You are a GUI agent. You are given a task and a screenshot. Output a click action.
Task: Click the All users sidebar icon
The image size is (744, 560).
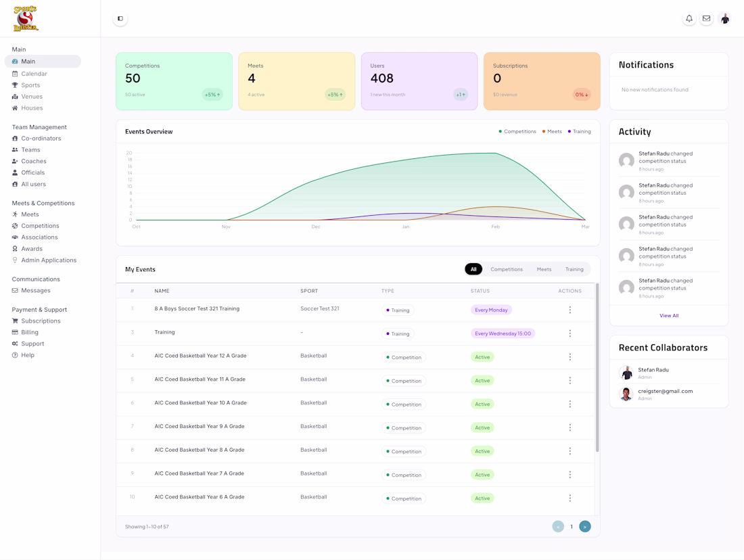point(15,184)
